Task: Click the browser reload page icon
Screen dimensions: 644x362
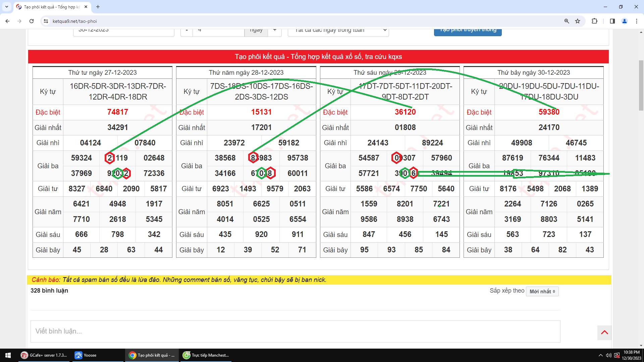Action: coord(32,21)
